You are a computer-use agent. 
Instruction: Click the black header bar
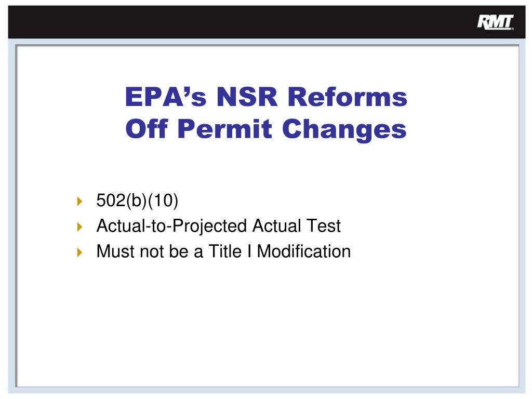pyautogui.click(x=267, y=22)
